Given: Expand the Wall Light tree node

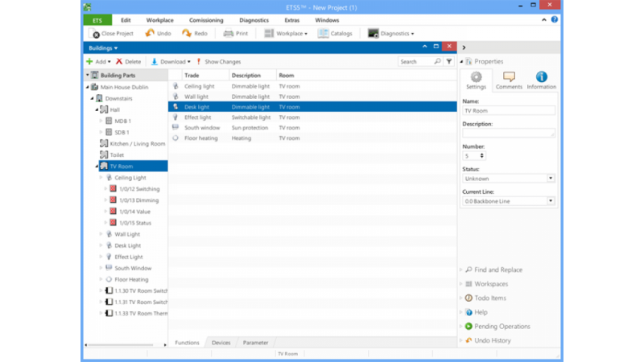Looking at the screenshot, I should [x=101, y=234].
